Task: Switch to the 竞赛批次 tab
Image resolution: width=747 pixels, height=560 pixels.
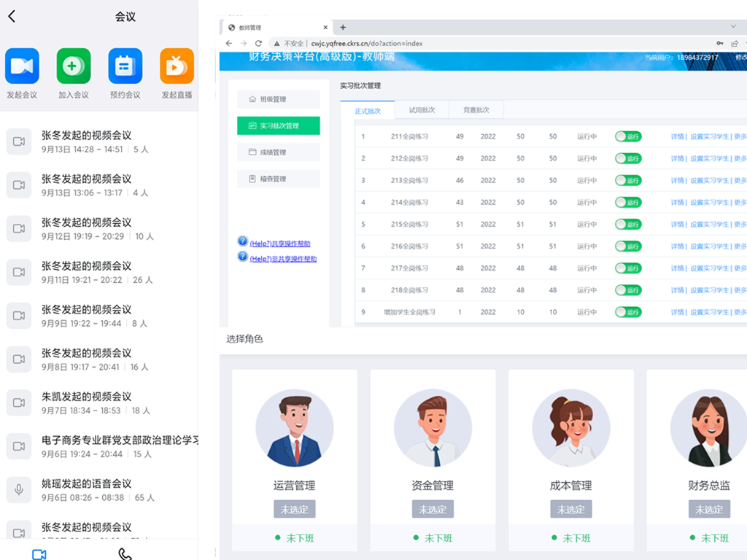Action: coord(476,110)
